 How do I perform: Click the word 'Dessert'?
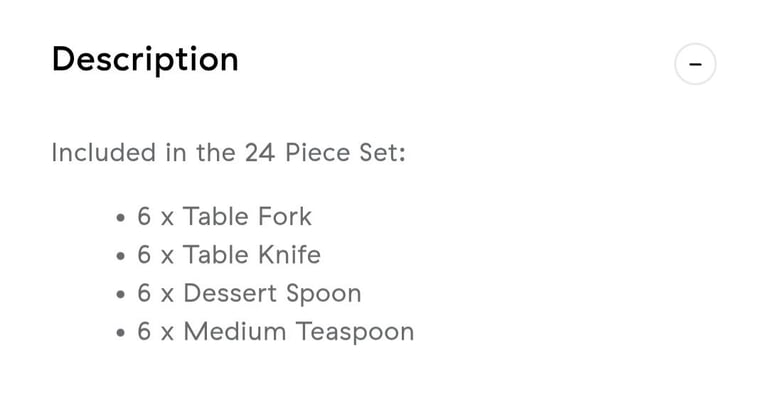(x=230, y=293)
